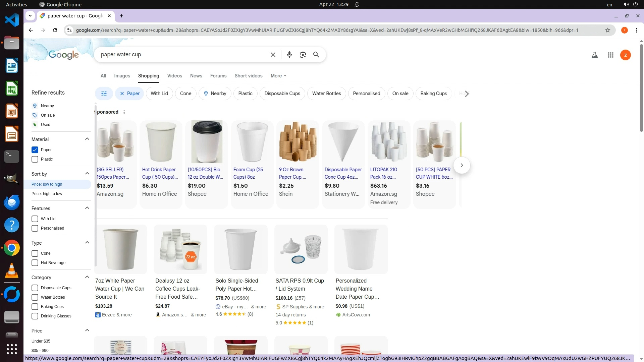Uncheck the Paper material checkbox
644x362 pixels.
tap(35, 150)
